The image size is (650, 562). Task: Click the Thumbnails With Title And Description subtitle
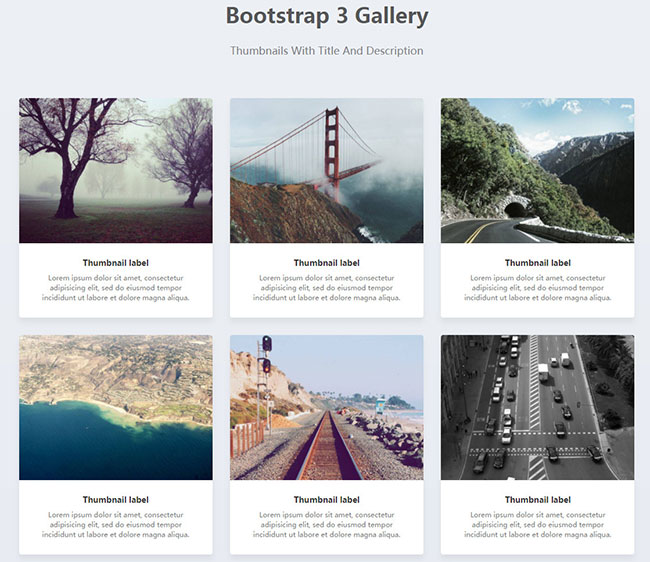(326, 50)
